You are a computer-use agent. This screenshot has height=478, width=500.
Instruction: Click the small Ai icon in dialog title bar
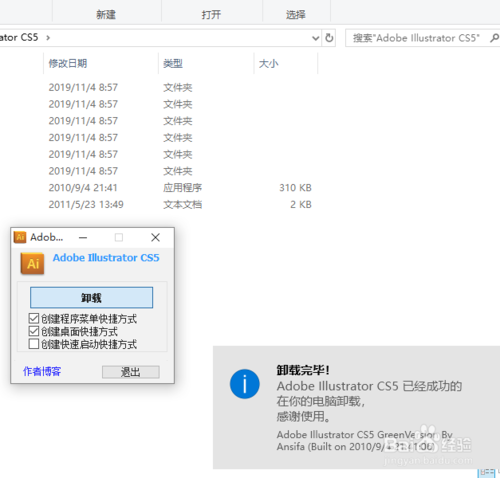click(x=20, y=237)
